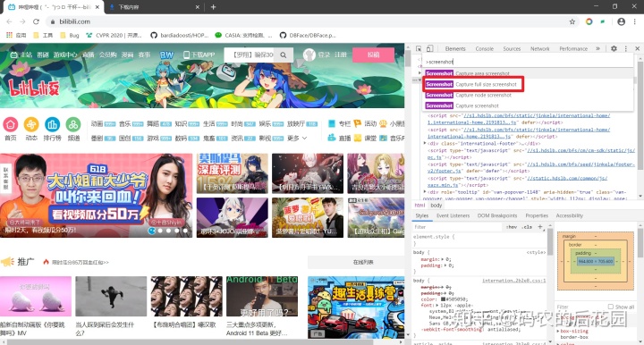The image size is (644, 345).
Task: Reload the page with the refresh icon
Action: [36, 21]
